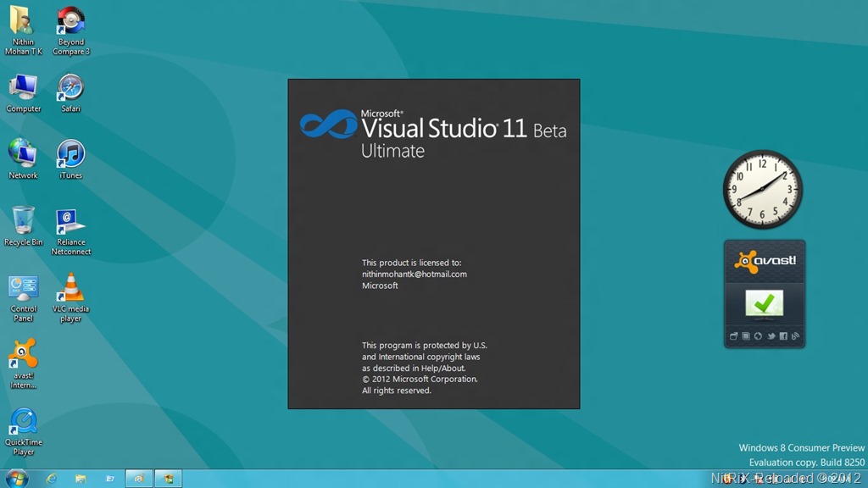Open the Reliance Netconnect shortcut
The image size is (868, 488).
tap(70, 222)
